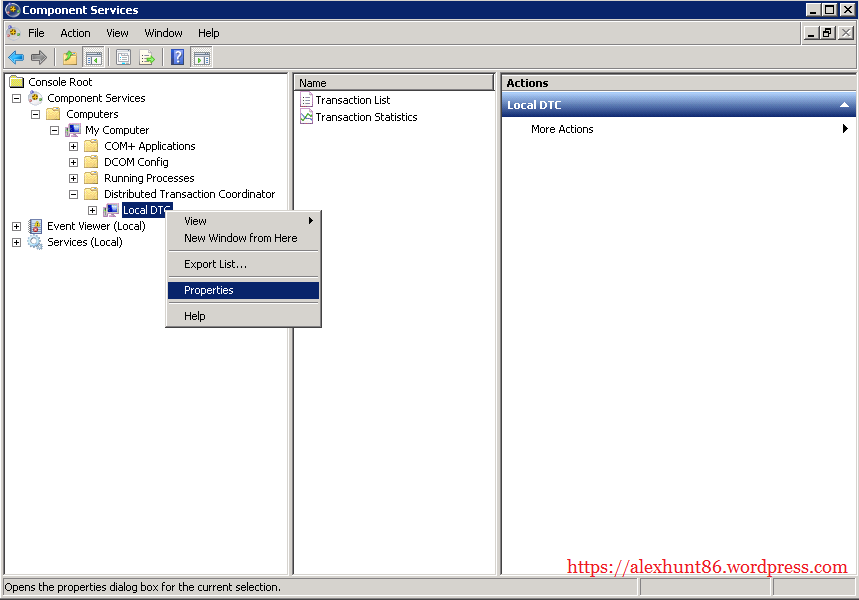This screenshot has width=859, height=600.
Task: Open the blue Help question mark icon
Action: (x=177, y=57)
